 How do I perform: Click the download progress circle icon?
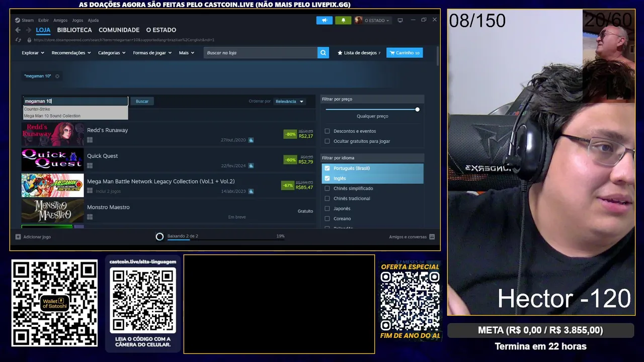click(x=159, y=237)
